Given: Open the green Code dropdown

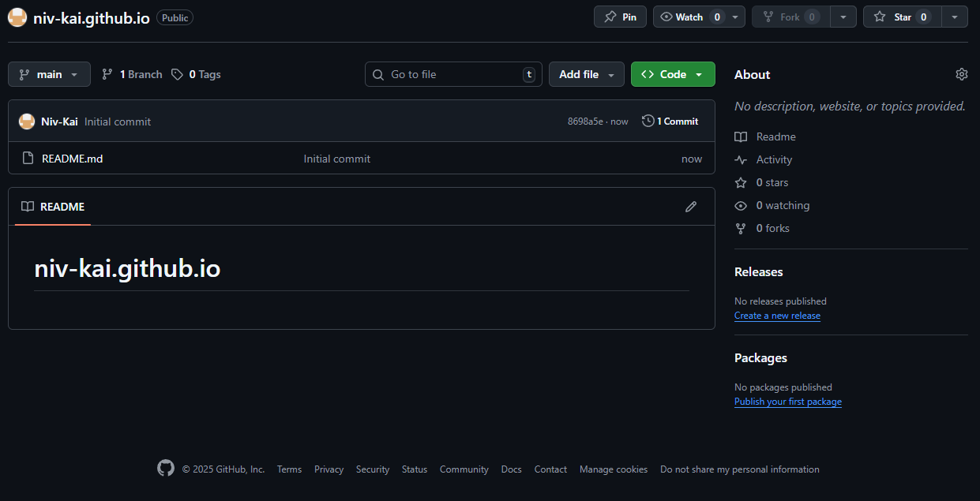Looking at the screenshot, I should tap(673, 74).
